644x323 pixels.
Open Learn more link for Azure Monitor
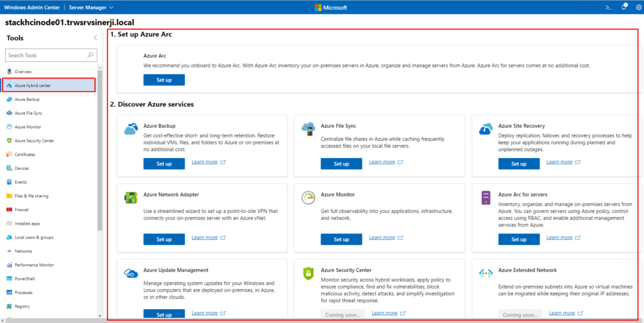point(382,237)
